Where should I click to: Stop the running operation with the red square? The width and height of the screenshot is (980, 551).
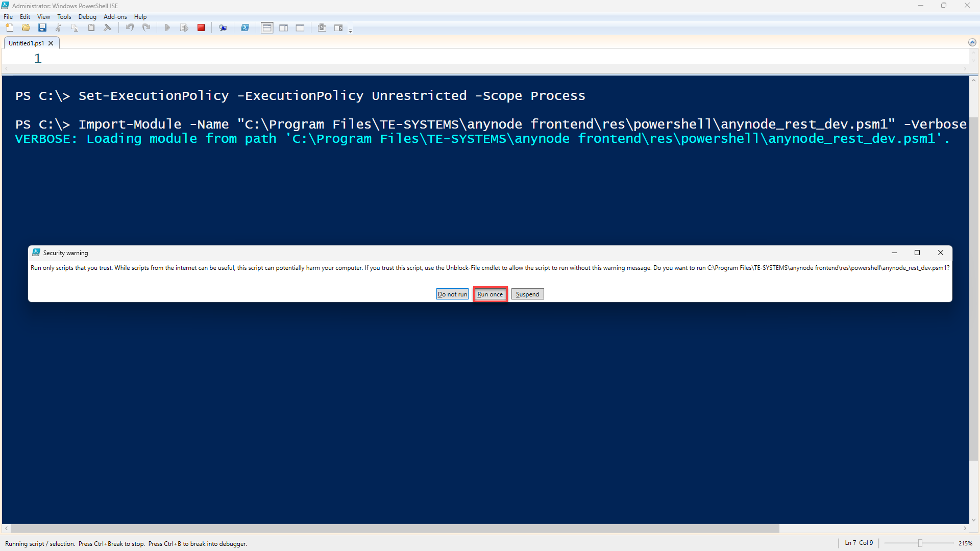point(201,28)
